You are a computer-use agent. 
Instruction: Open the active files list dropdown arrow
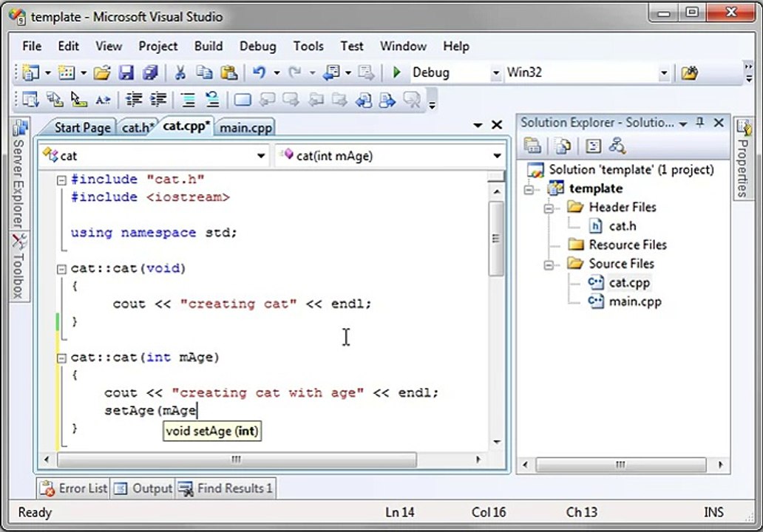coord(478,126)
